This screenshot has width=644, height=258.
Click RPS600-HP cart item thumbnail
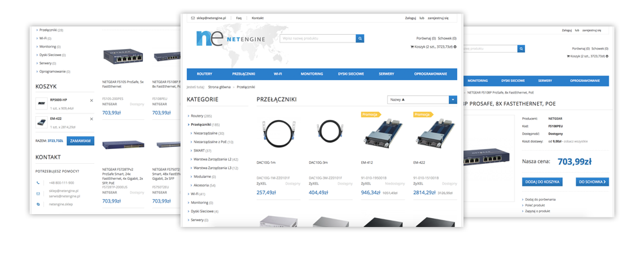[x=41, y=103]
